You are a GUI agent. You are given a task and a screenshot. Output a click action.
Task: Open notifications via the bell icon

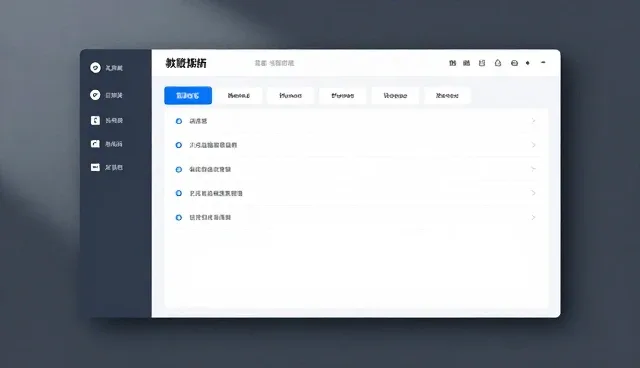point(498,63)
